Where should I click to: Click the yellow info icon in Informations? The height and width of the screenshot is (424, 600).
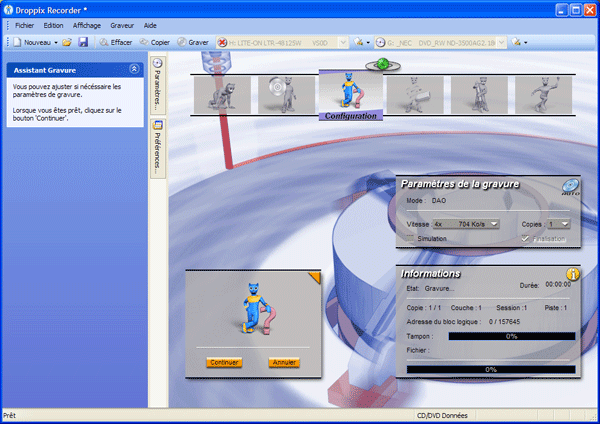point(572,274)
